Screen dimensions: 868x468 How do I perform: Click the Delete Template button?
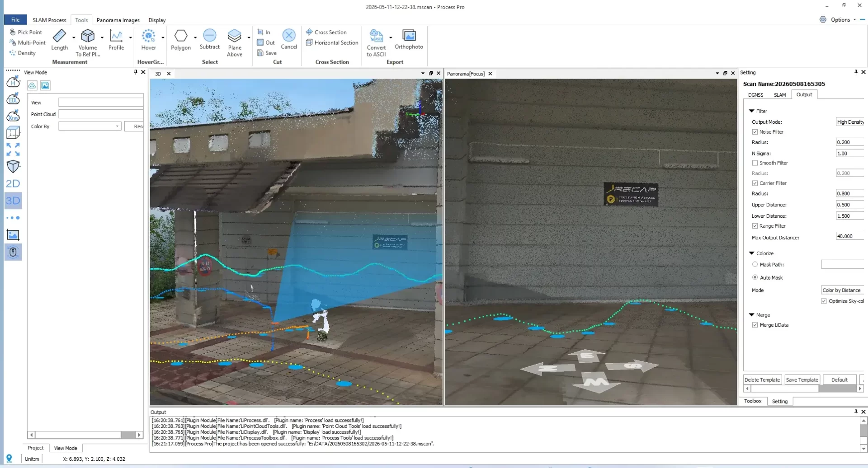(762, 380)
